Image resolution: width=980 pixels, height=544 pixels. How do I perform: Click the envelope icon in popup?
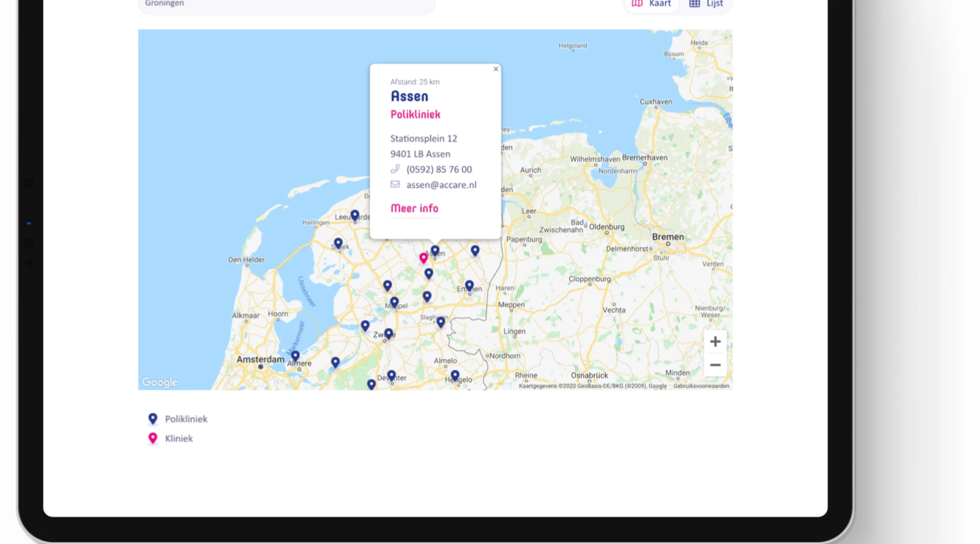[x=395, y=184]
